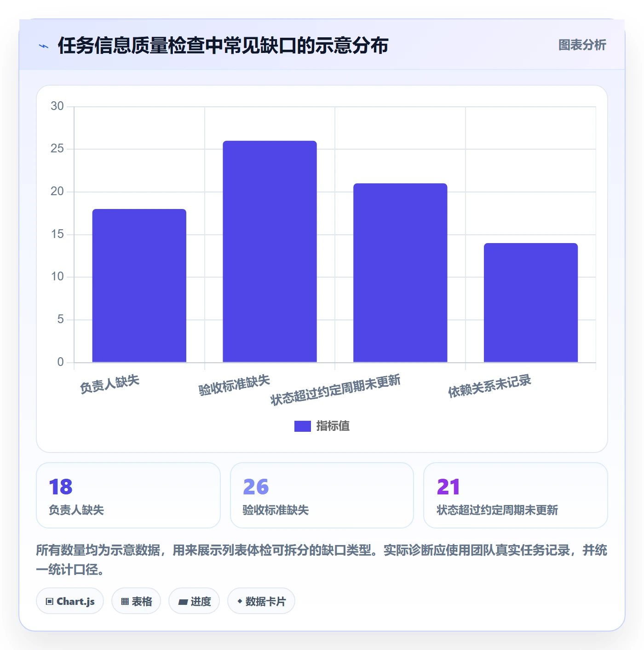Screen dimensions: 644x650
Task: Click the grid icon in 表格 chip
Action: click(125, 602)
